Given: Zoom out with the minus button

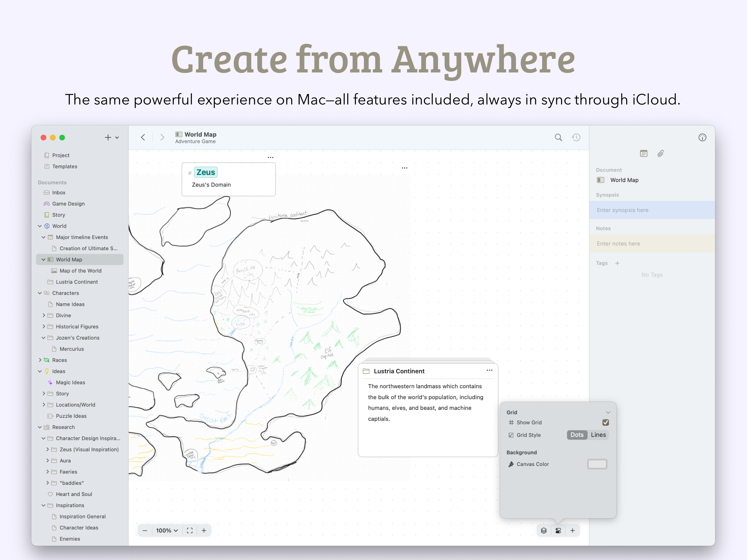Looking at the screenshot, I should [145, 531].
